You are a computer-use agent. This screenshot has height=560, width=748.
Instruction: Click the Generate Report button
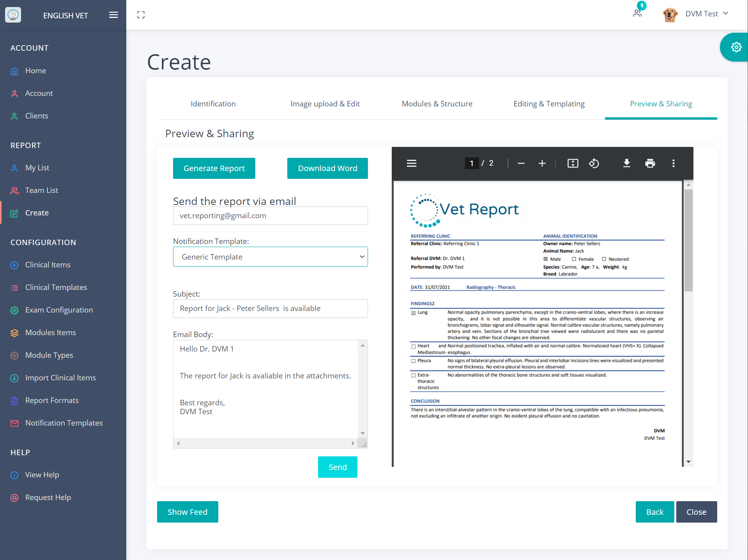click(214, 168)
